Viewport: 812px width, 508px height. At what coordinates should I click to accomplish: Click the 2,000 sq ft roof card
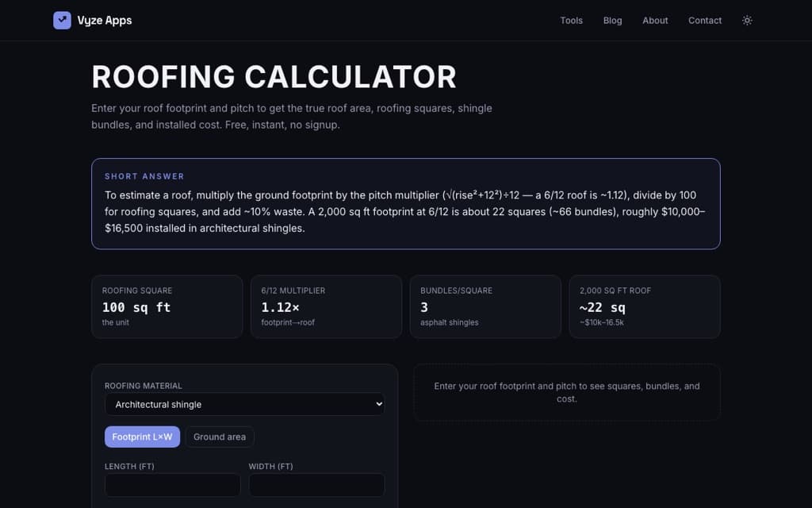[645, 307]
